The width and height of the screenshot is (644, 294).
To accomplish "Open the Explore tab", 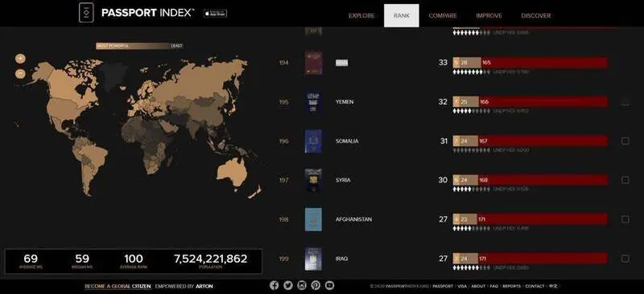I will (361, 15).
